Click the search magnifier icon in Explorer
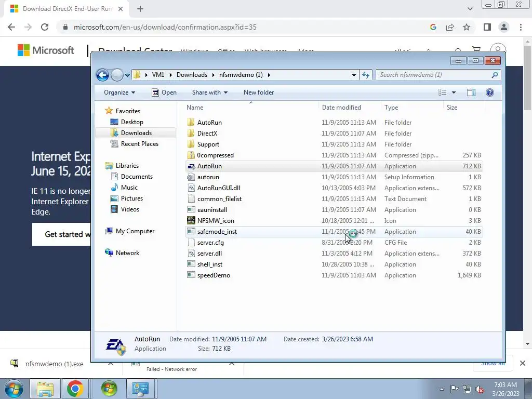 495,75
